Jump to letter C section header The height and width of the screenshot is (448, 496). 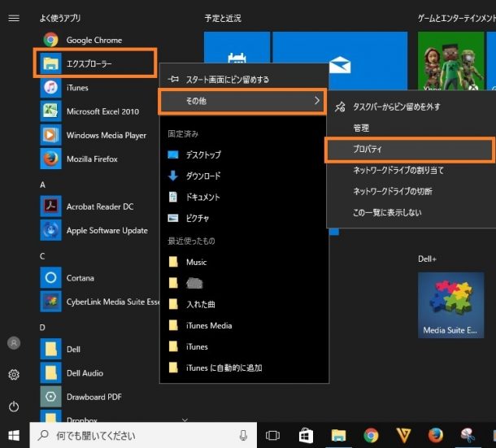point(42,256)
